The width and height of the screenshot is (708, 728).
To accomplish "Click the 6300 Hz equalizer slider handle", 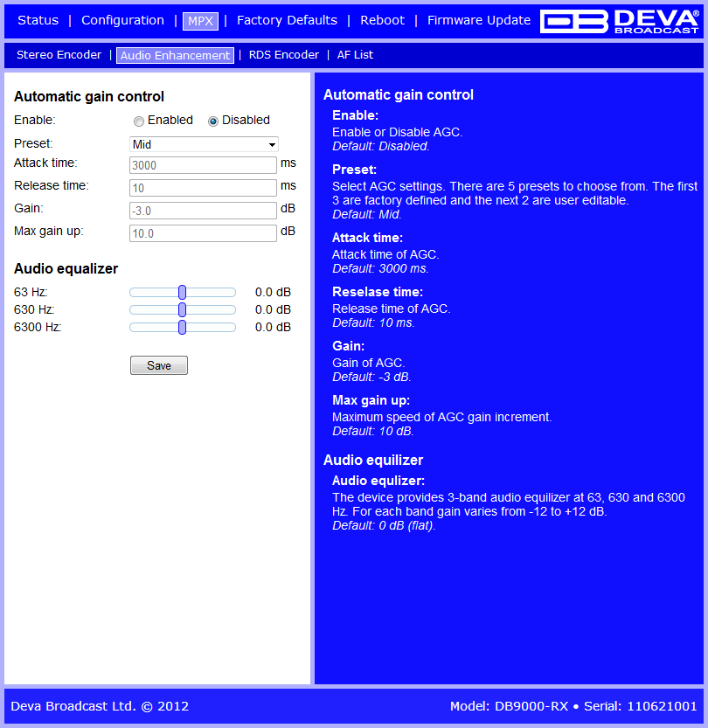I will (x=183, y=328).
